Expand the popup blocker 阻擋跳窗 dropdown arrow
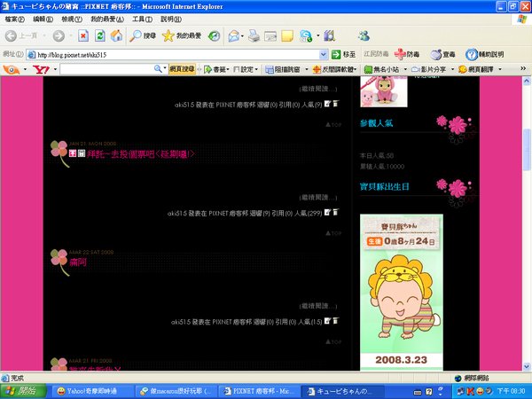Image resolution: width=532 pixels, height=399 pixels. click(x=307, y=69)
